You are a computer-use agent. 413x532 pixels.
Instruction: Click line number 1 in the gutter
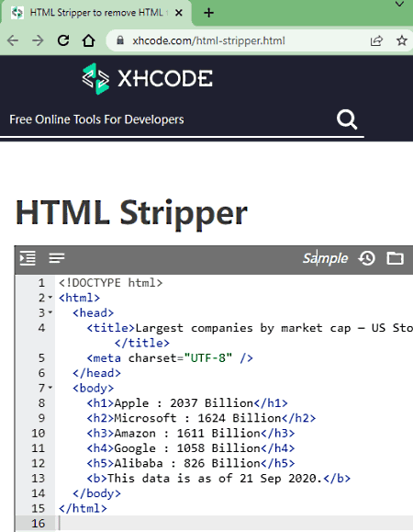click(41, 283)
